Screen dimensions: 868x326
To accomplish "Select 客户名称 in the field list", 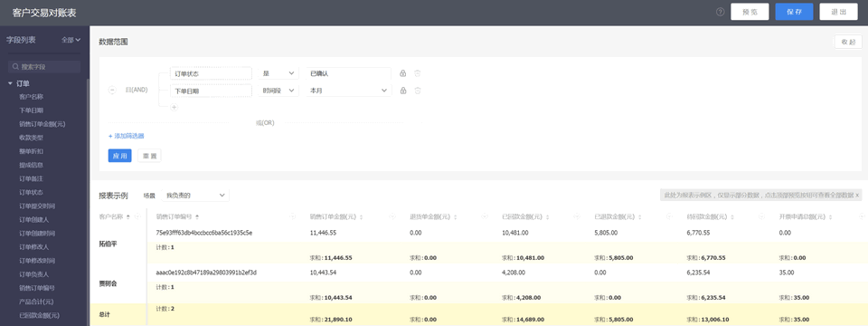I will (x=31, y=97).
